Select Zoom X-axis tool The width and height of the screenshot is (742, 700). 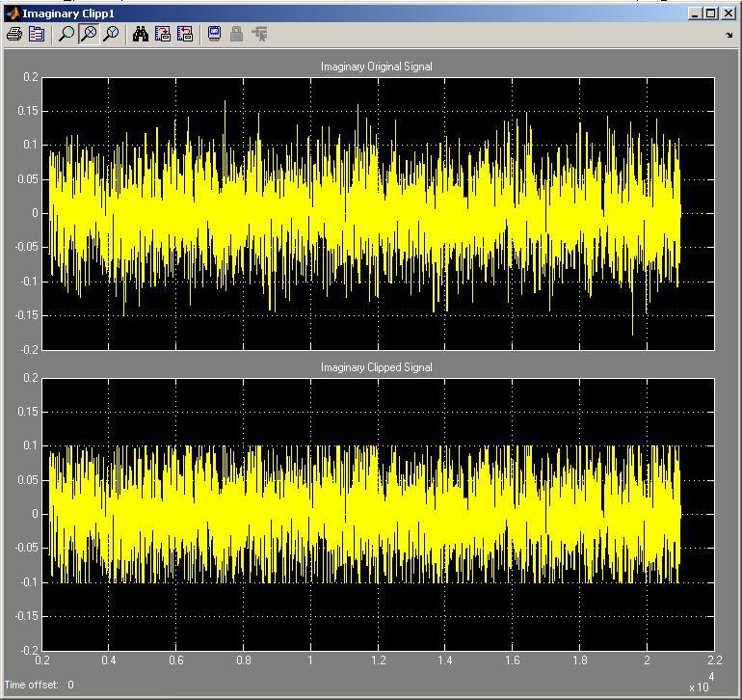tap(89, 34)
